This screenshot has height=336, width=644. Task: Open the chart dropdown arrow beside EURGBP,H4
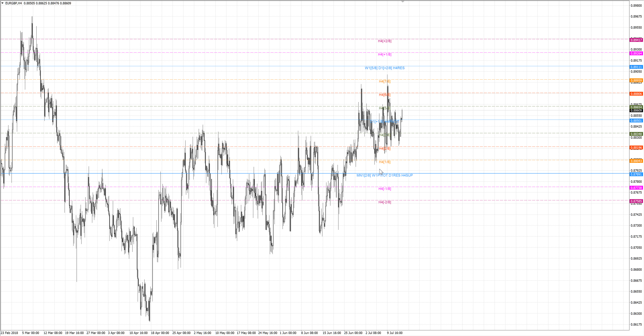[3, 3]
